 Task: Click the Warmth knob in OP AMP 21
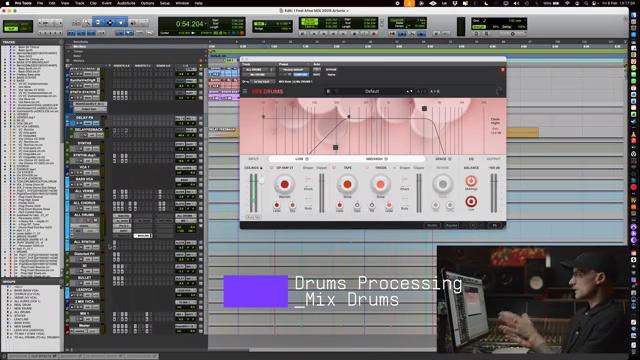pyautogui.click(x=284, y=184)
